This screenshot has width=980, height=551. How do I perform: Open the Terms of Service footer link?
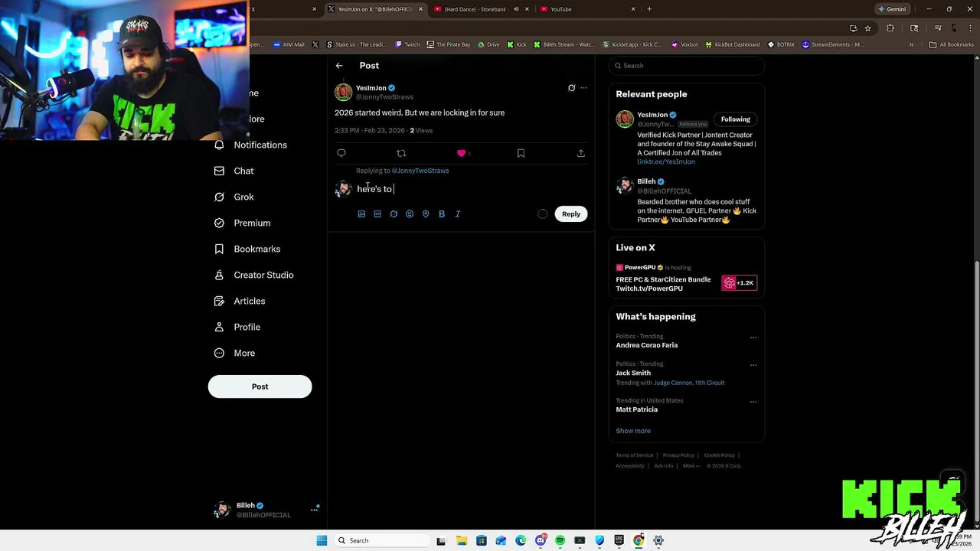635,455
